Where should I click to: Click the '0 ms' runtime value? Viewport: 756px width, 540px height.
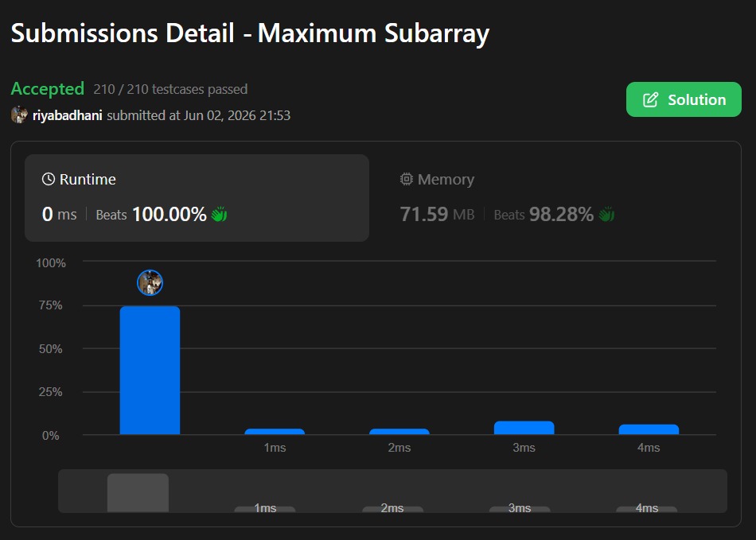(x=60, y=214)
